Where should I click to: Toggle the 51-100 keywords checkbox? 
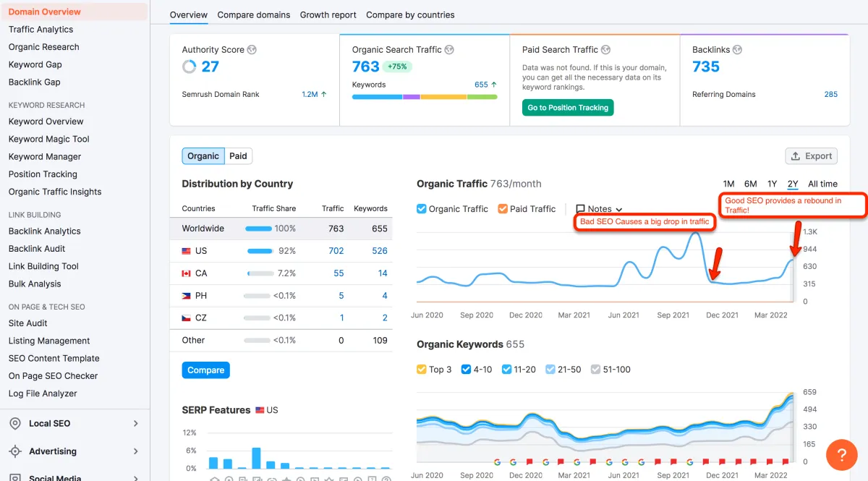(595, 370)
